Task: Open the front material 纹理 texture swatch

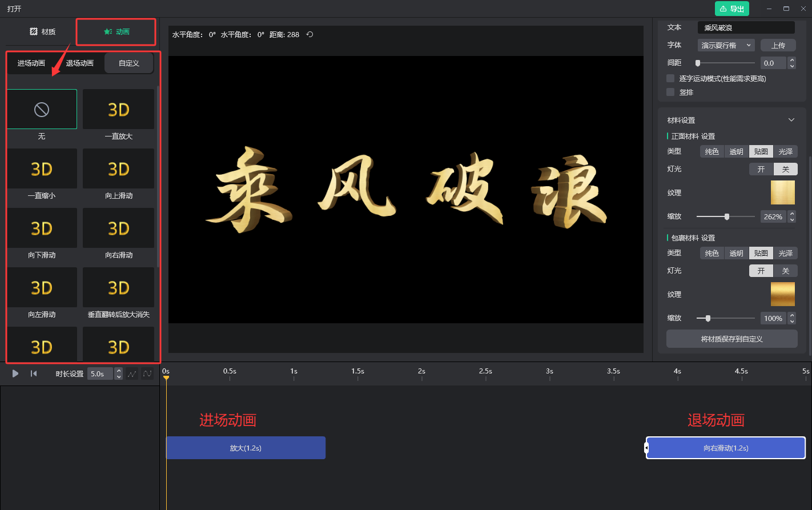Action: coord(782,193)
